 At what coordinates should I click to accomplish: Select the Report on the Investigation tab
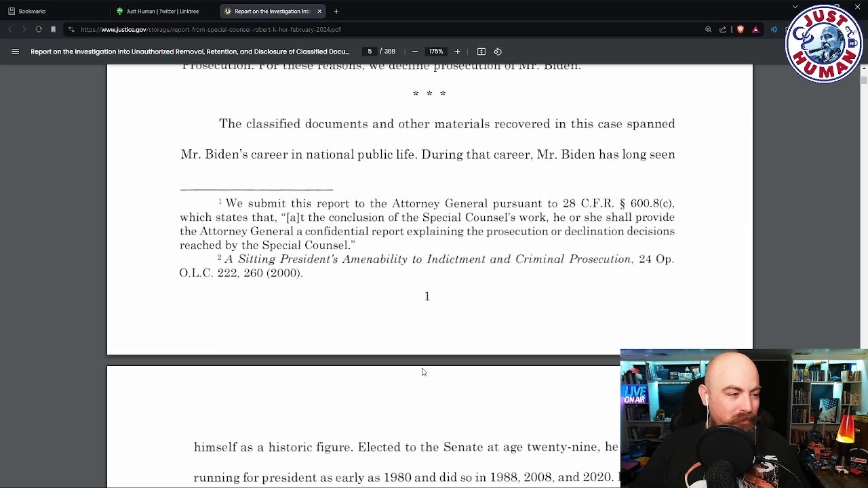271,11
